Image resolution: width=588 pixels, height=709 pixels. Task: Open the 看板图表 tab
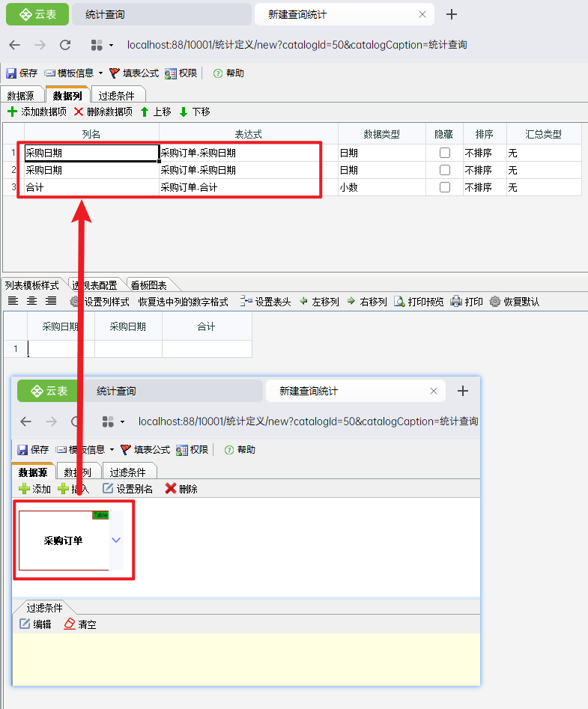click(x=149, y=285)
